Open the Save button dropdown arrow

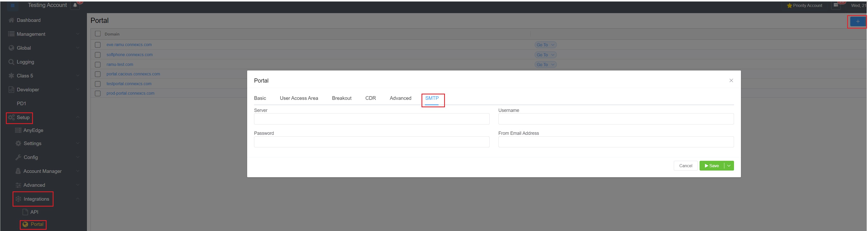(729, 166)
